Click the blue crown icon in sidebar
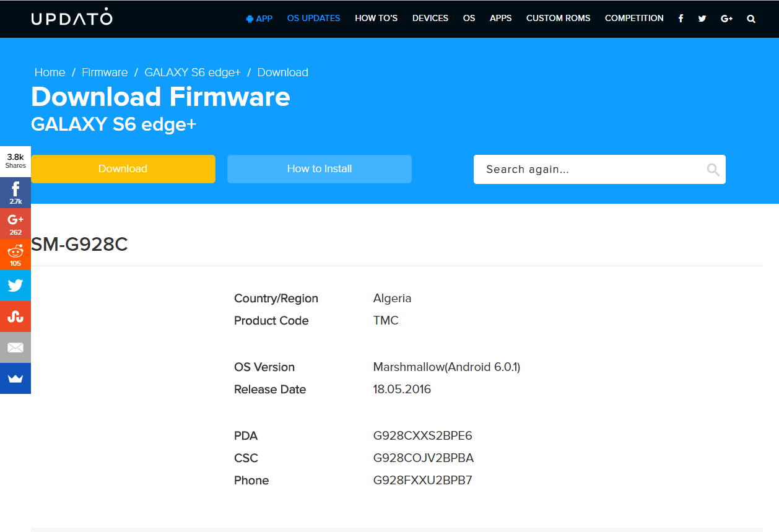 [15, 378]
